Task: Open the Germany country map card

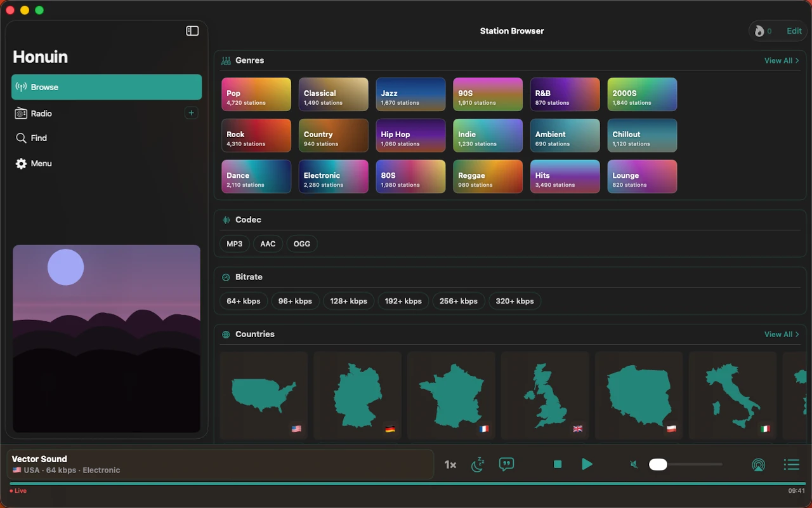Action: pos(358,395)
